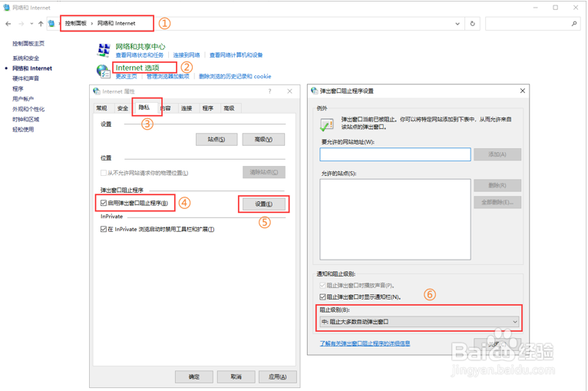
Task: Click the 高级(V) button
Action: pos(263,139)
